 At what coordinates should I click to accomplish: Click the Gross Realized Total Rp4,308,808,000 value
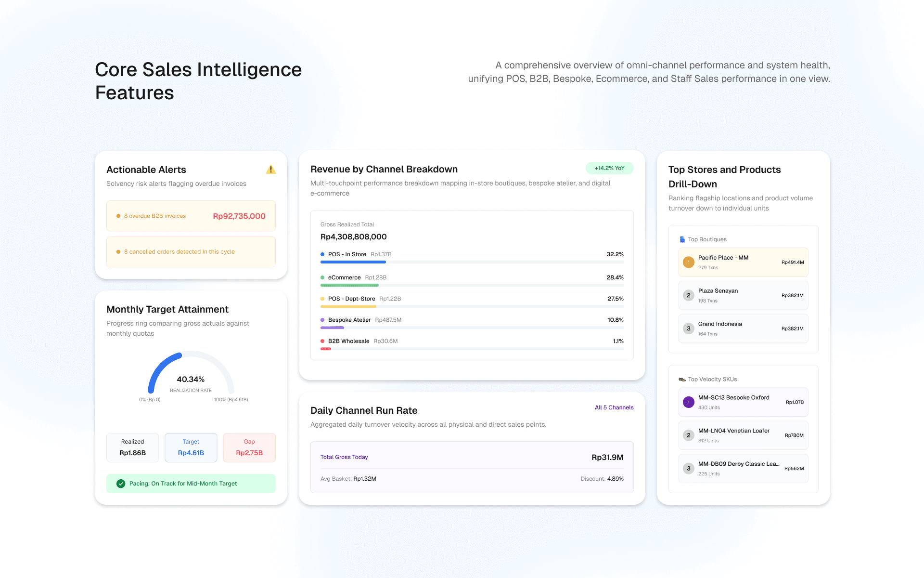(354, 237)
